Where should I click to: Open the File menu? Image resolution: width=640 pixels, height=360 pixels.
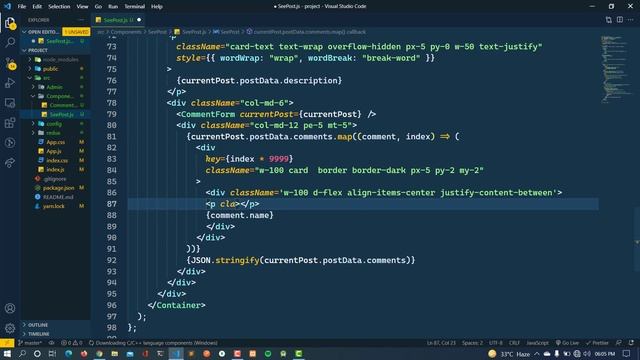tap(22, 7)
